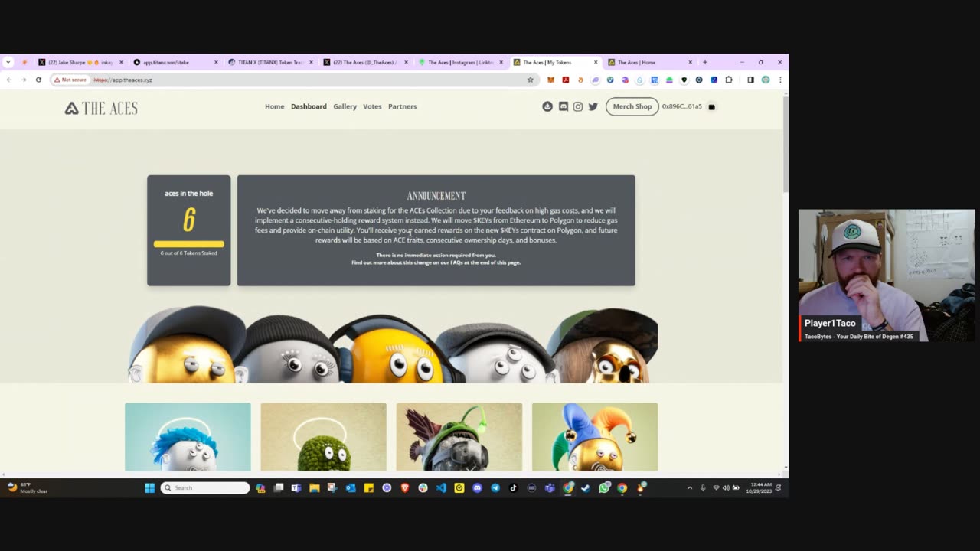Go back with the browser back arrow
This screenshot has width=980, height=551.
(x=9, y=80)
